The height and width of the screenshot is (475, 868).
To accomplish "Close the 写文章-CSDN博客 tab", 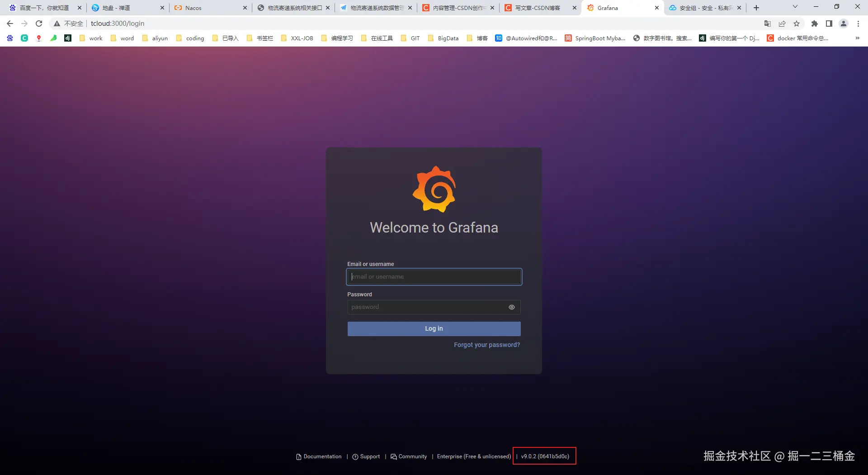I will point(575,8).
